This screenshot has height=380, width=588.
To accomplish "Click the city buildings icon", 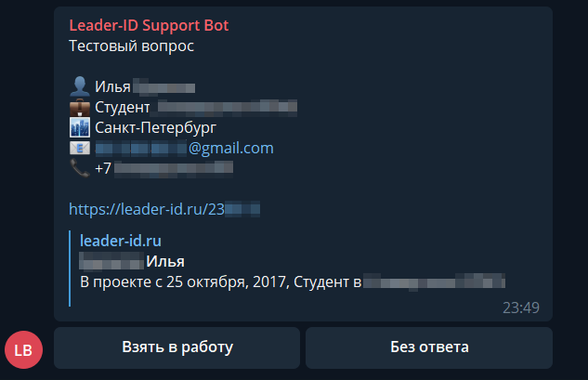I will tap(80, 127).
